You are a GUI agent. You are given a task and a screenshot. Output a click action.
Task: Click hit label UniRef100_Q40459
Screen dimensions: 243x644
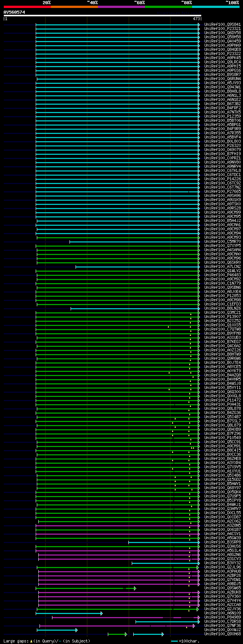[222, 41]
